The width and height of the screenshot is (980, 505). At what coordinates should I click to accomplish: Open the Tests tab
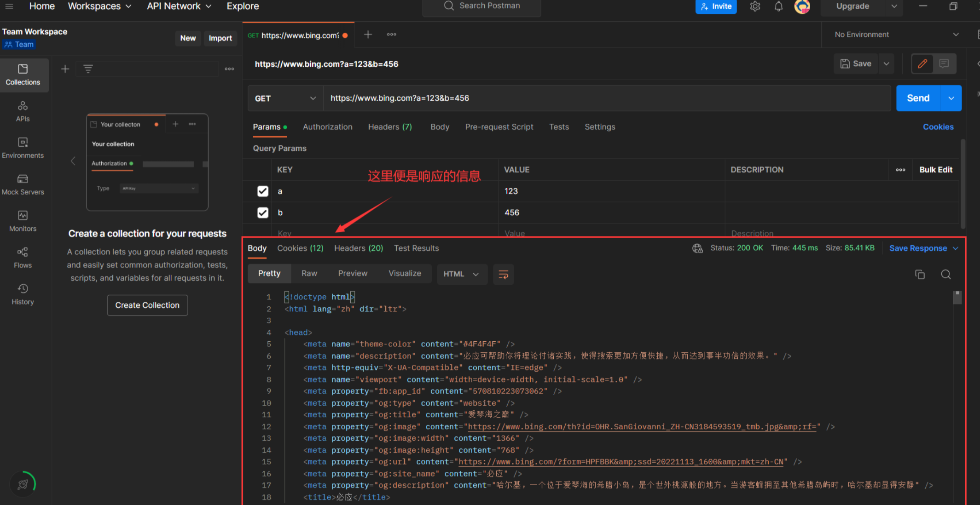[559, 127]
